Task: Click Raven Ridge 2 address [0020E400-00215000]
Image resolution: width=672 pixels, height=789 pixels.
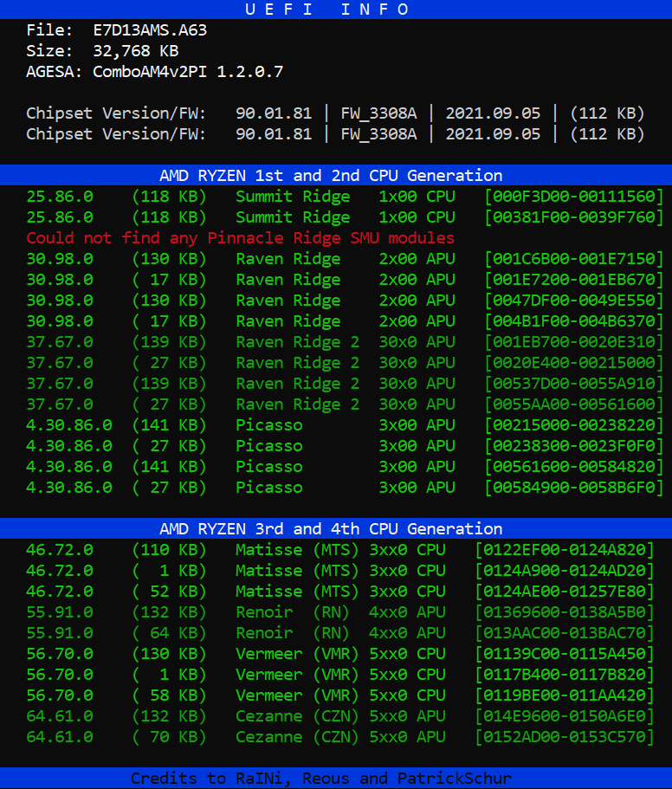Action: coord(574,362)
